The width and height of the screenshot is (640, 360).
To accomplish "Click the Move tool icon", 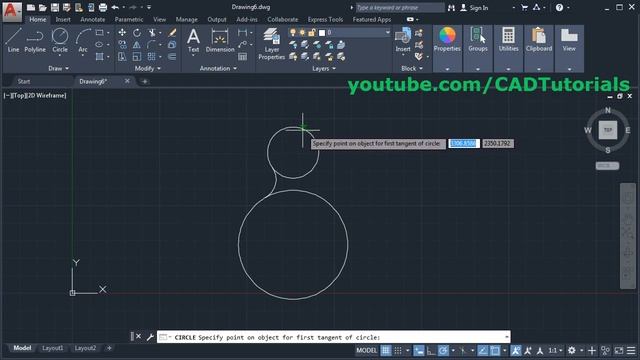I will [x=122, y=33].
